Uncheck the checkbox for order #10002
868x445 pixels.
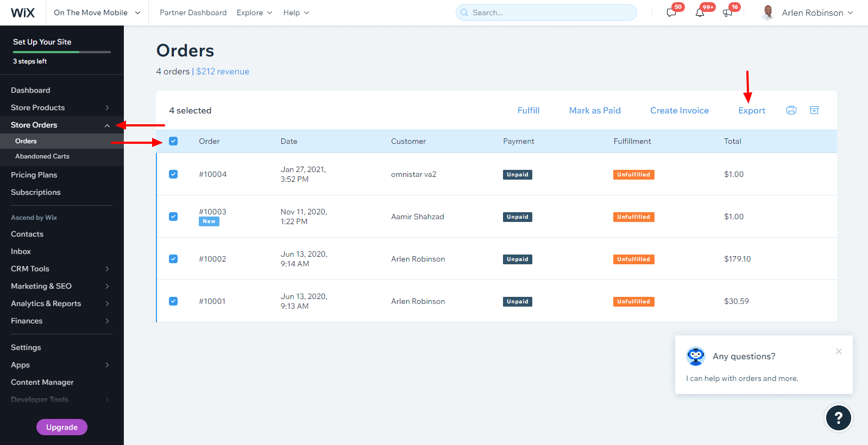[173, 259]
